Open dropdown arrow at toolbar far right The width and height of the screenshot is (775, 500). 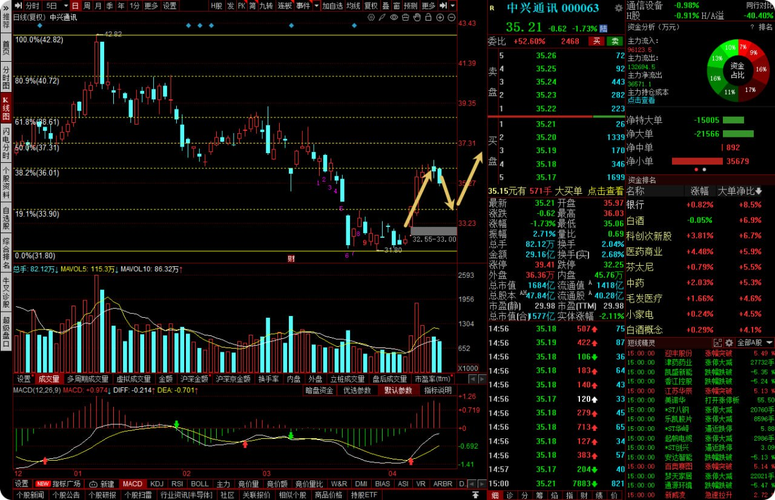pyautogui.click(x=453, y=6)
